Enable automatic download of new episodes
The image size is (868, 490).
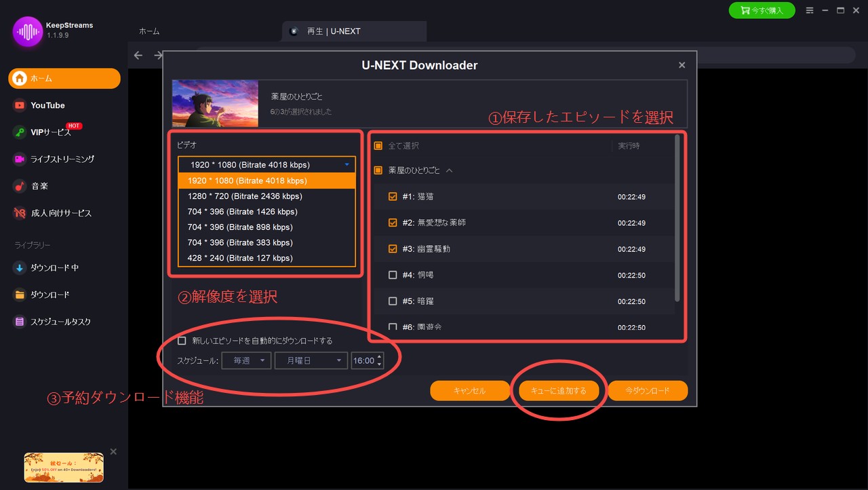coord(182,341)
